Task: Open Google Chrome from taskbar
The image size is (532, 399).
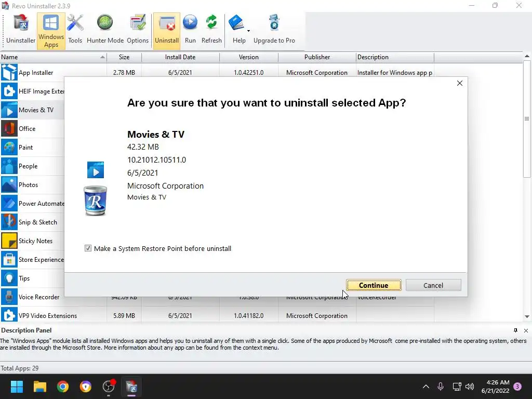Action: point(63,387)
